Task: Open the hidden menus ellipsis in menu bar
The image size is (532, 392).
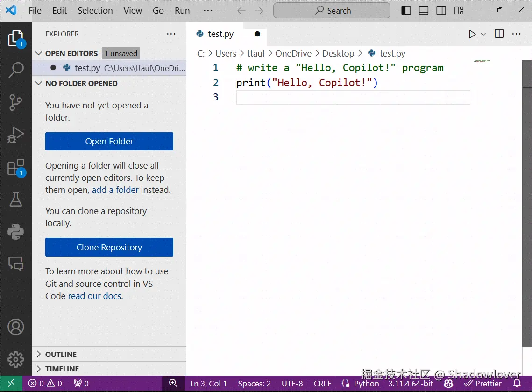Action: [208, 11]
